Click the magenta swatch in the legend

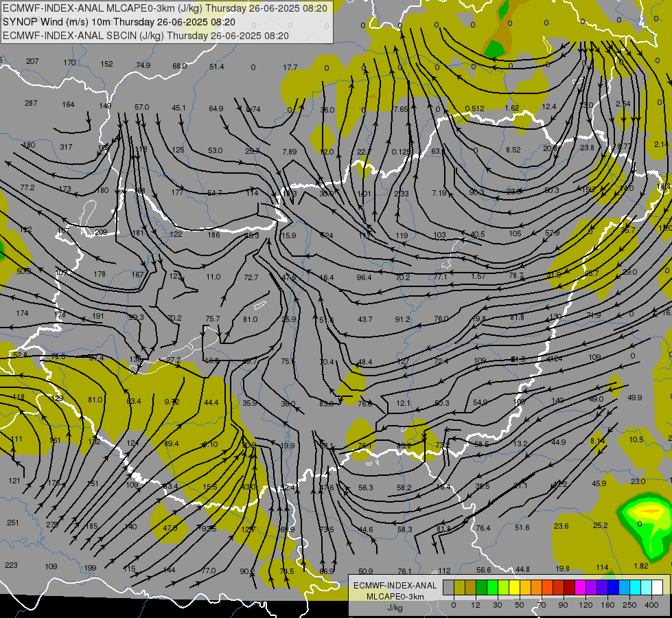580,588
